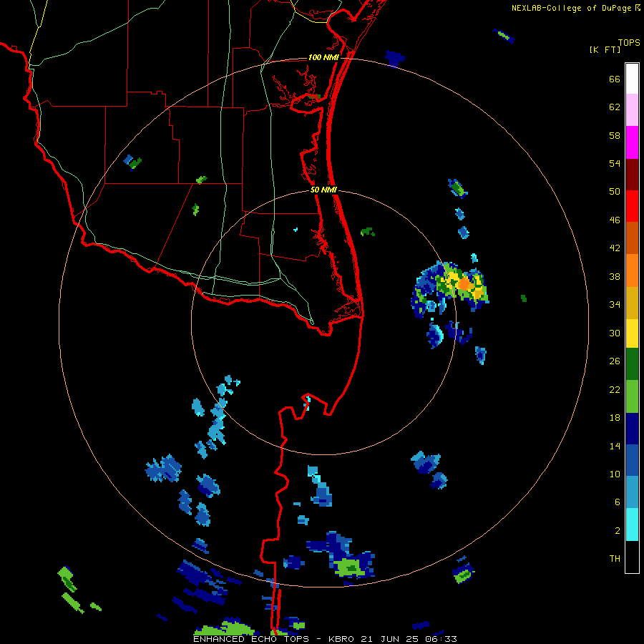
Task: Click the 26 value on the legend
Action: 615,361
